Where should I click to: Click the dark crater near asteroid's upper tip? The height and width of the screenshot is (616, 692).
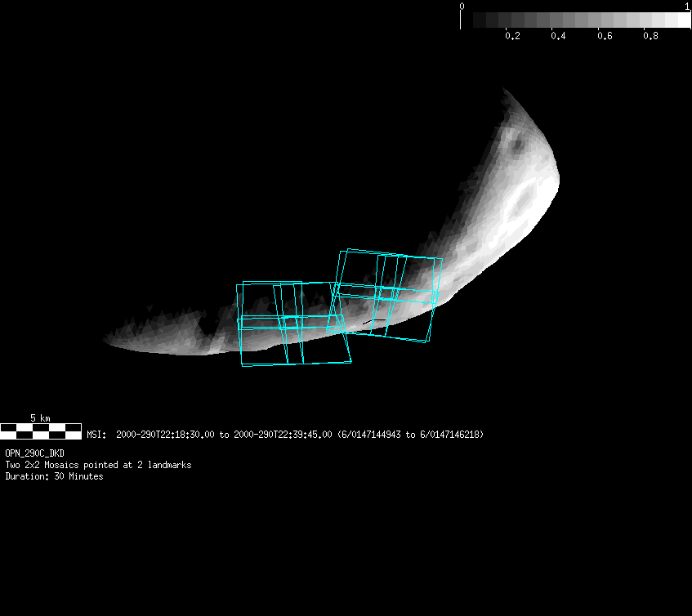(x=516, y=146)
